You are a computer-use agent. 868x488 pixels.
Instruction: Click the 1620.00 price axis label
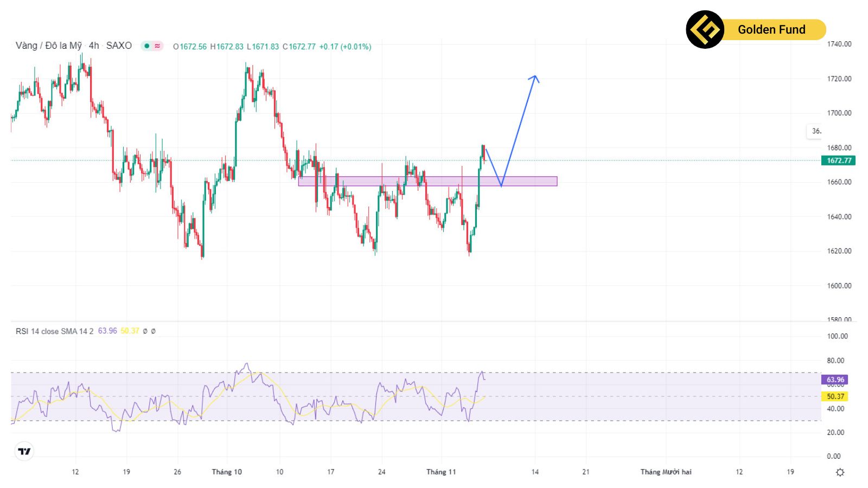tap(839, 251)
